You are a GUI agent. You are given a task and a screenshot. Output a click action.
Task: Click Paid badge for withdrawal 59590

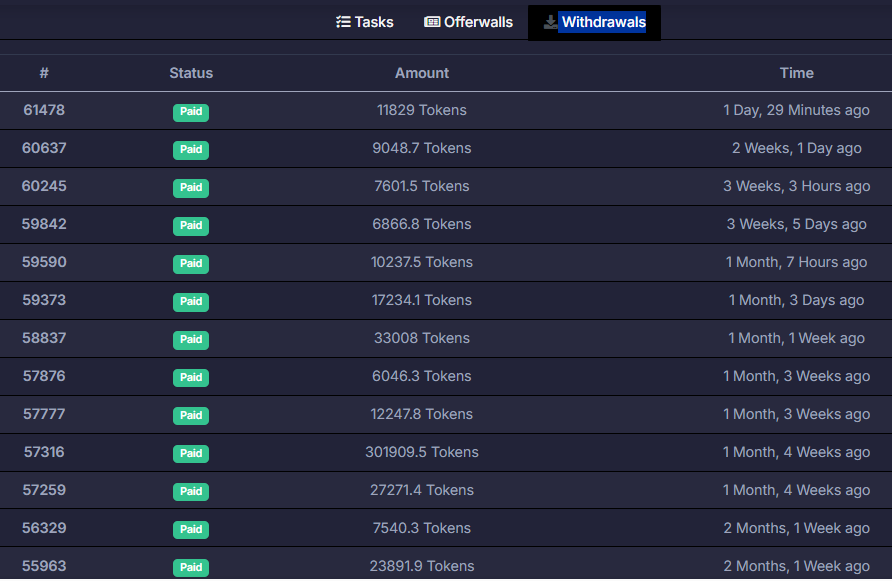pyautogui.click(x=191, y=263)
